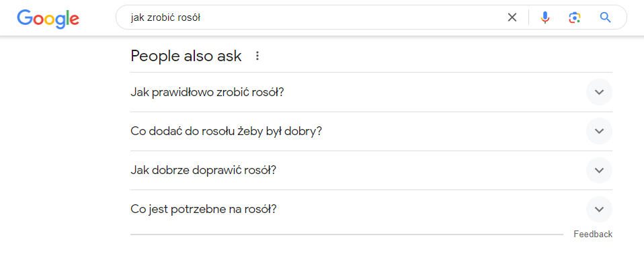This screenshot has height=254, width=644.
Task: Expand chevron for 'Co dodać do rosołu' question
Action: 599,131
